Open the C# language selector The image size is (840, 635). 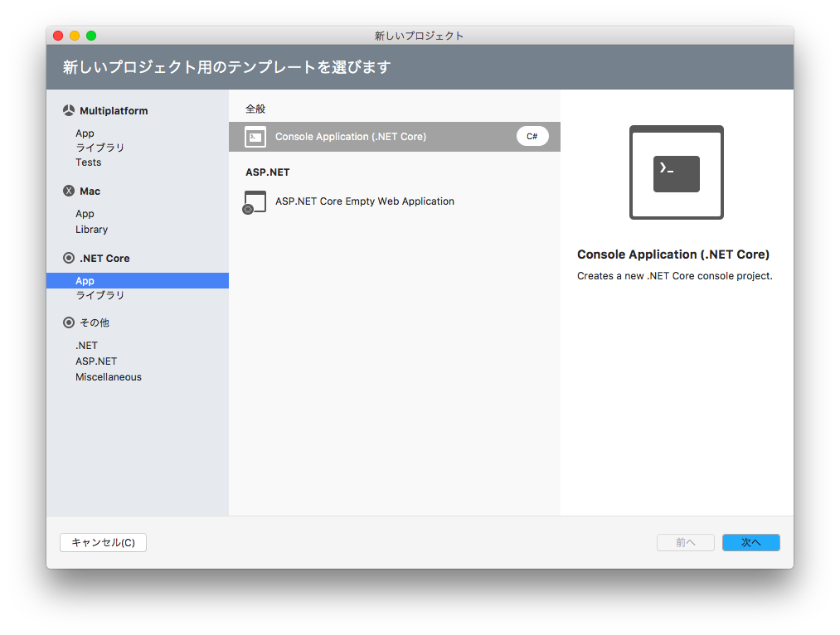pyautogui.click(x=532, y=137)
